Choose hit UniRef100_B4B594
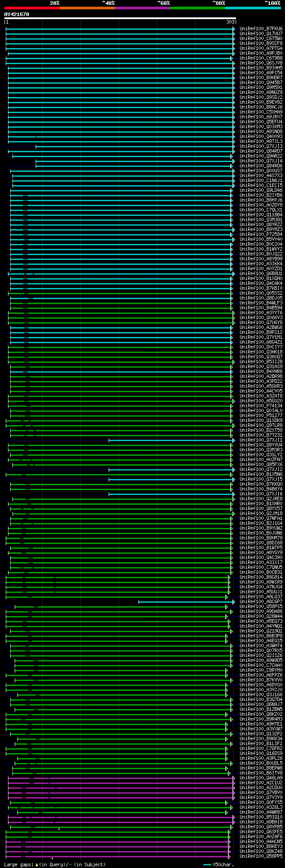This screenshot has width=285, height=868. [261, 308]
